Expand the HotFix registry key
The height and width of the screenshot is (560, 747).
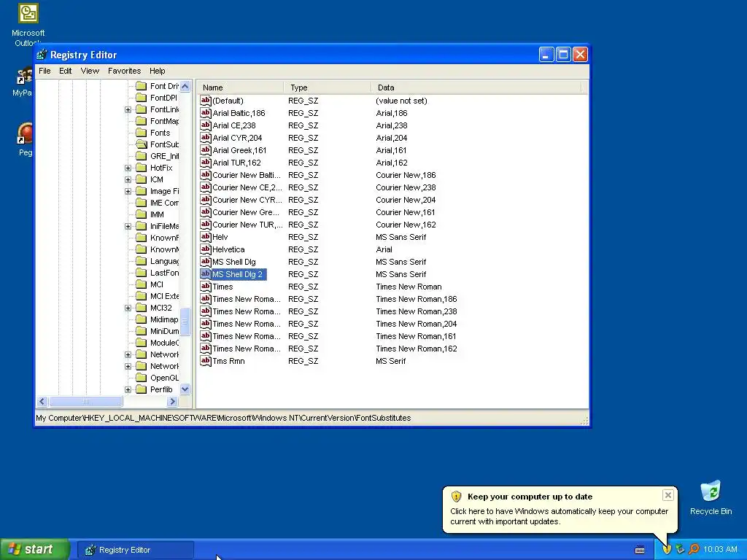point(128,168)
